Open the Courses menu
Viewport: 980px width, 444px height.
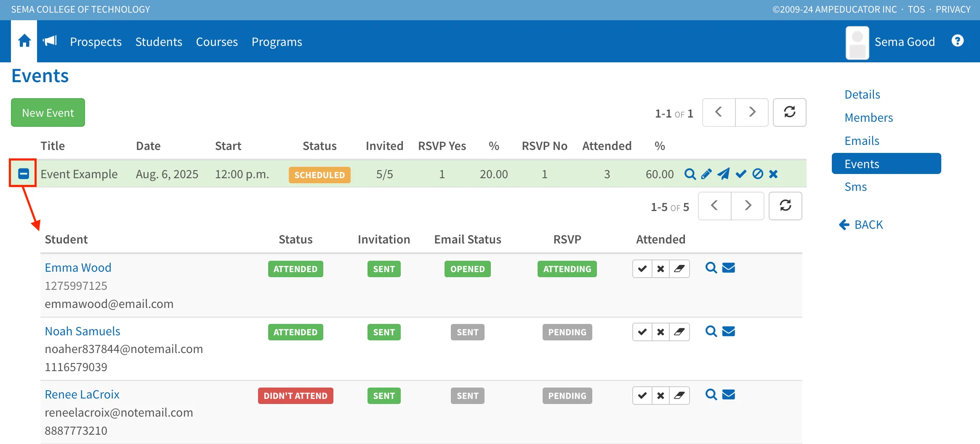[217, 42]
